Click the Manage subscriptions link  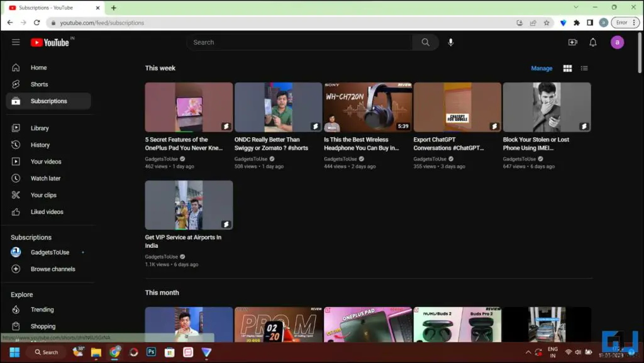coord(541,68)
